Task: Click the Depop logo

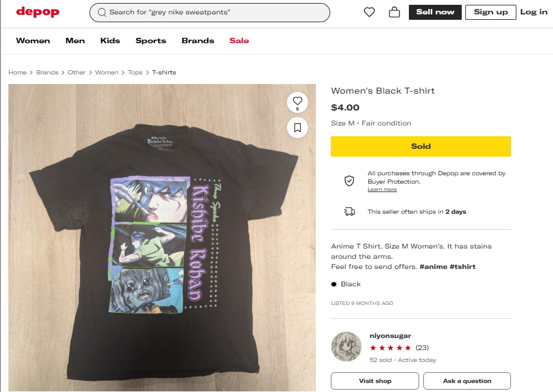Action: [37, 12]
